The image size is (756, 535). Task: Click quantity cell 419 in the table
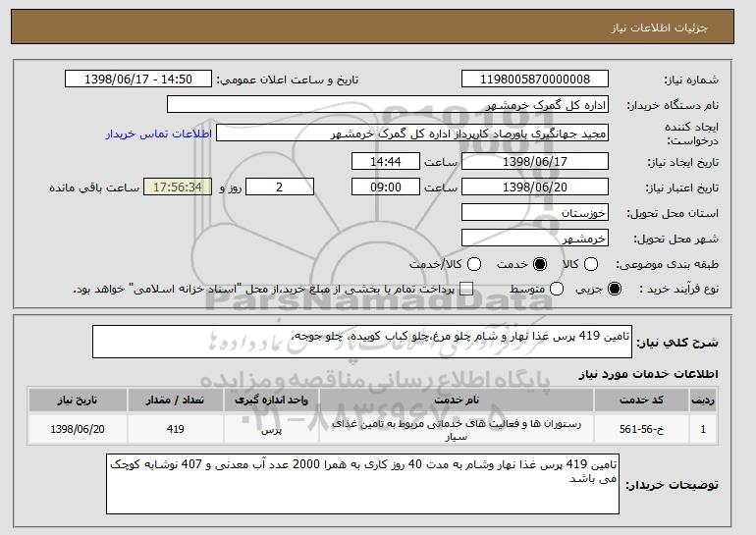tap(176, 429)
